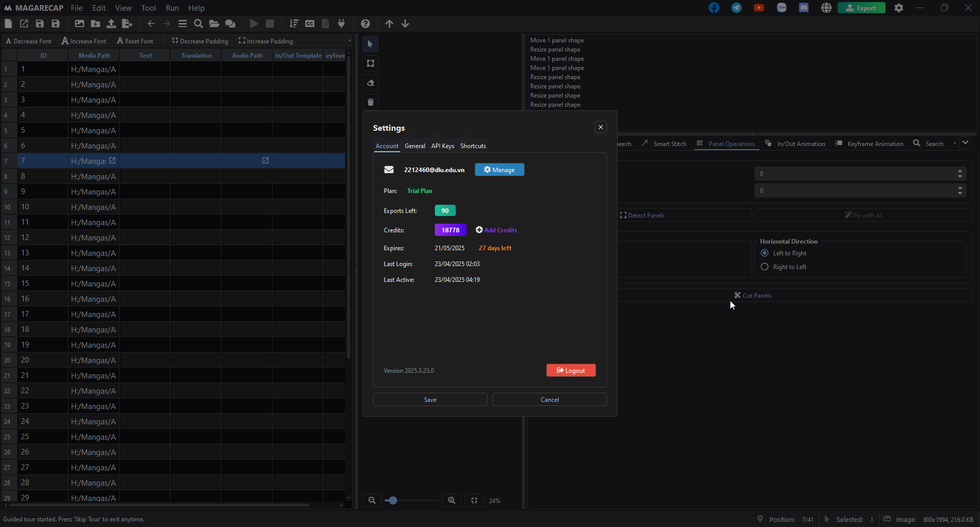The width and height of the screenshot is (980, 527).
Task: Open the Telegram link icon
Action: tap(737, 8)
